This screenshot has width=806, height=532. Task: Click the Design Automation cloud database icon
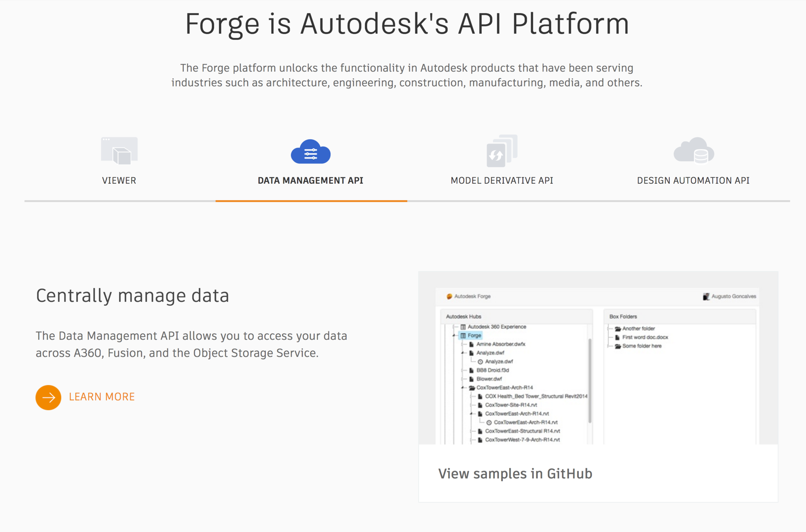693,151
